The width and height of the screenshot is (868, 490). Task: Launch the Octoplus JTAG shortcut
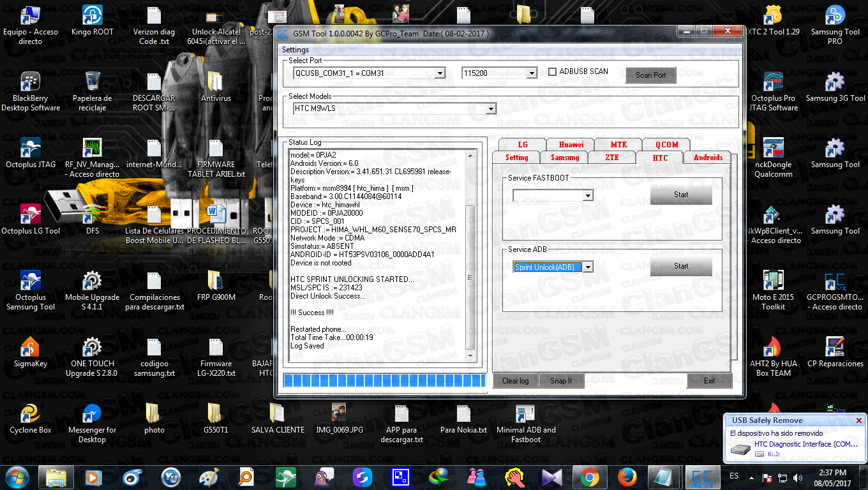[31, 154]
